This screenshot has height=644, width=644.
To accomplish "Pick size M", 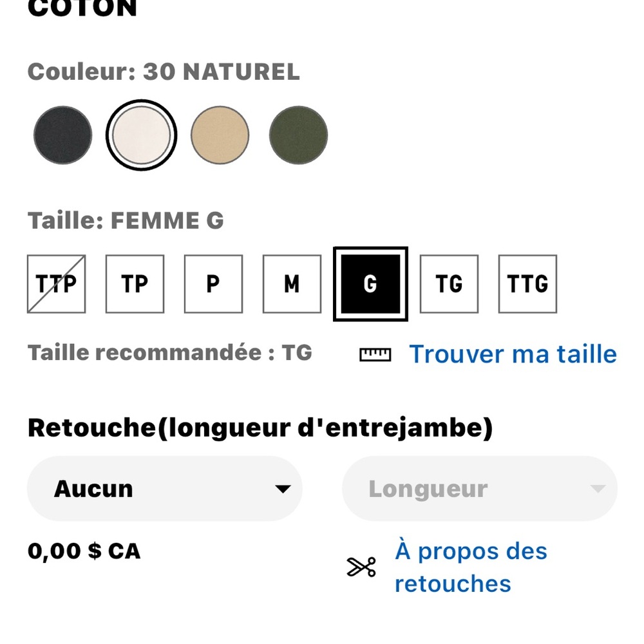I will click(292, 284).
